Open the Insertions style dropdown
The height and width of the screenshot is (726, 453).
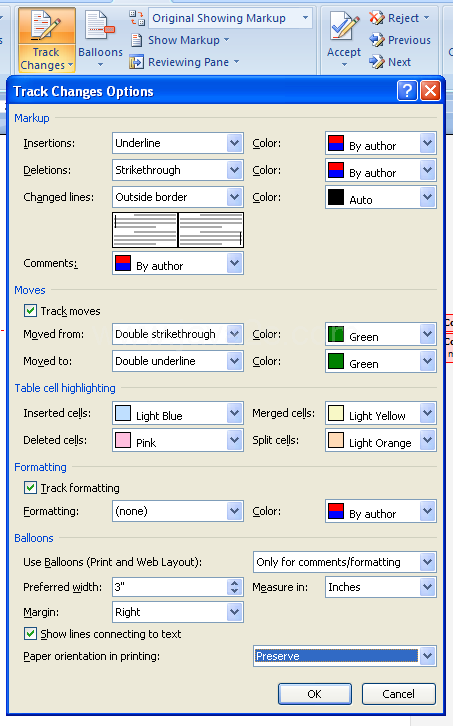pos(178,143)
